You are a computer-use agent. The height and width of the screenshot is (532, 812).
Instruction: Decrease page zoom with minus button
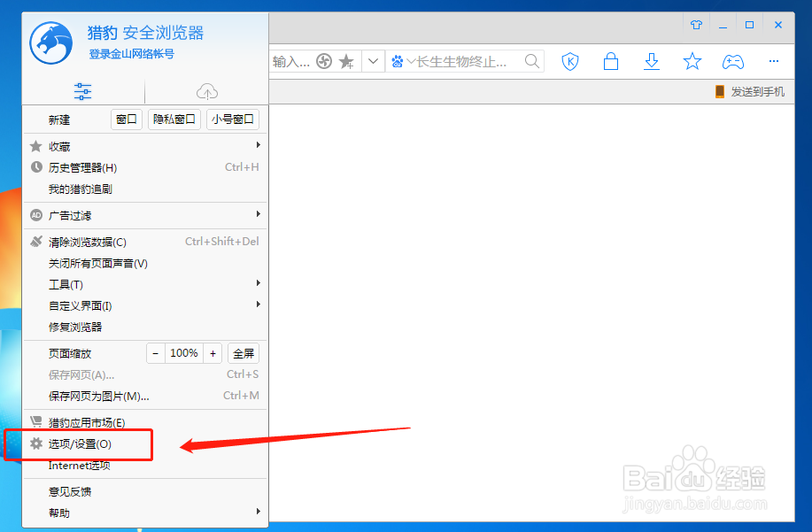click(155, 353)
